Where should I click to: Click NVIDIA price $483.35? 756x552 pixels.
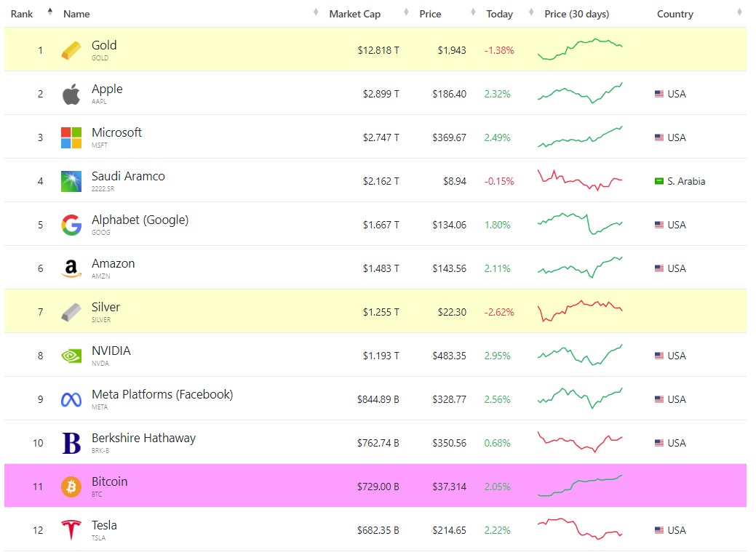(x=449, y=356)
